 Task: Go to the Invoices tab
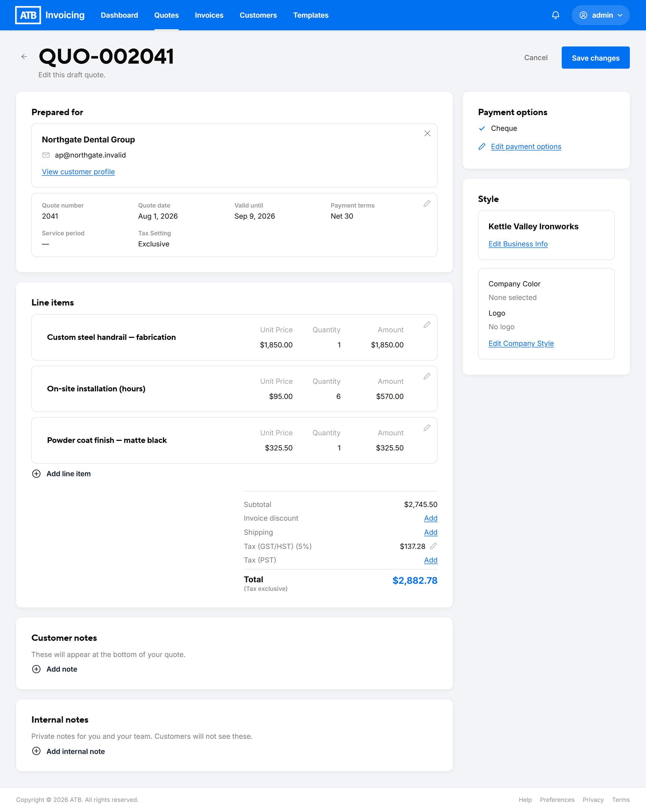click(209, 15)
